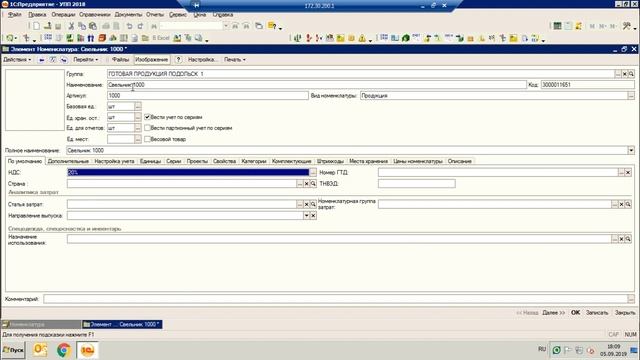Open the Перейти dropdown menu
Image resolution: width=640 pixels, height=360 pixels.
coord(86,60)
